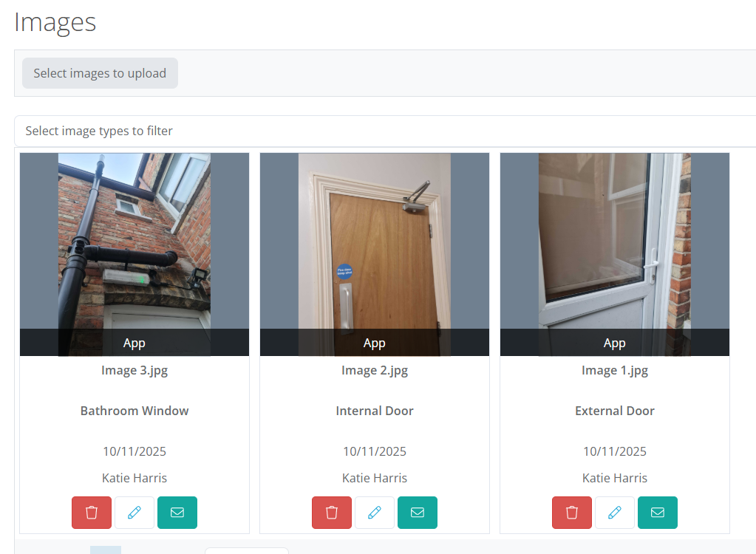Edit Internal Door image using pencil icon
The image size is (756, 554).
pos(375,513)
